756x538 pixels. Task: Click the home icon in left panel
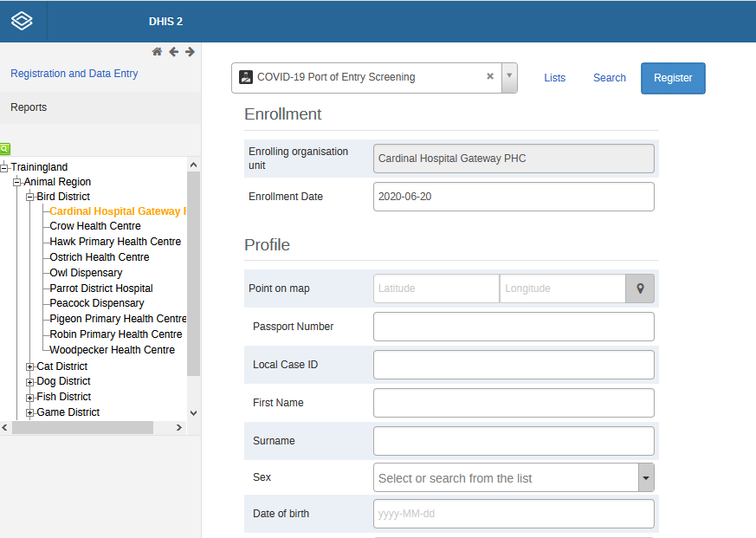[x=157, y=52]
